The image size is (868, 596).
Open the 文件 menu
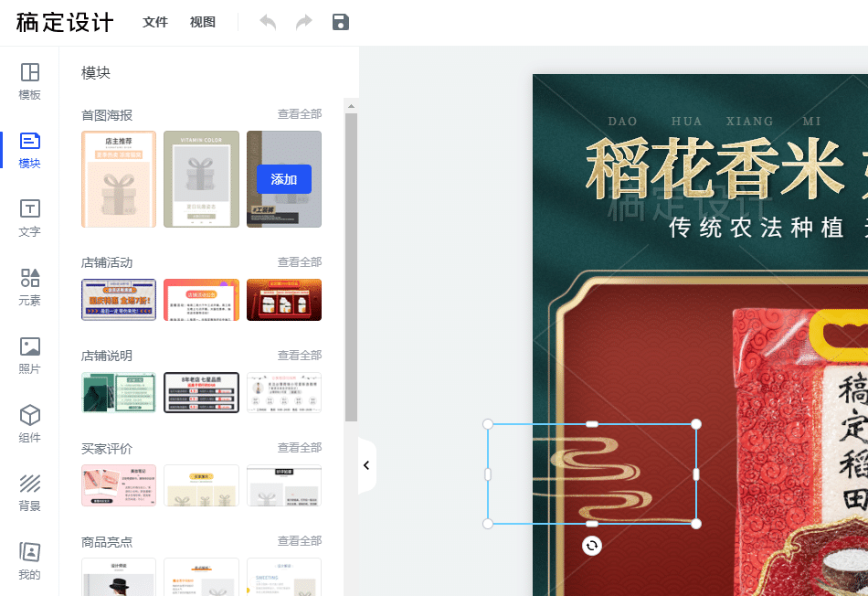(155, 22)
